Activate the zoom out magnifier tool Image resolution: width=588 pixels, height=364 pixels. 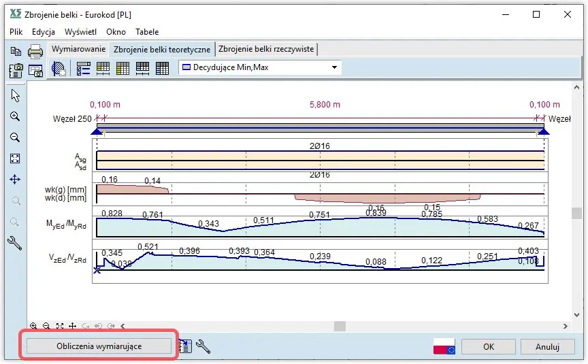click(x=15, y=137)
